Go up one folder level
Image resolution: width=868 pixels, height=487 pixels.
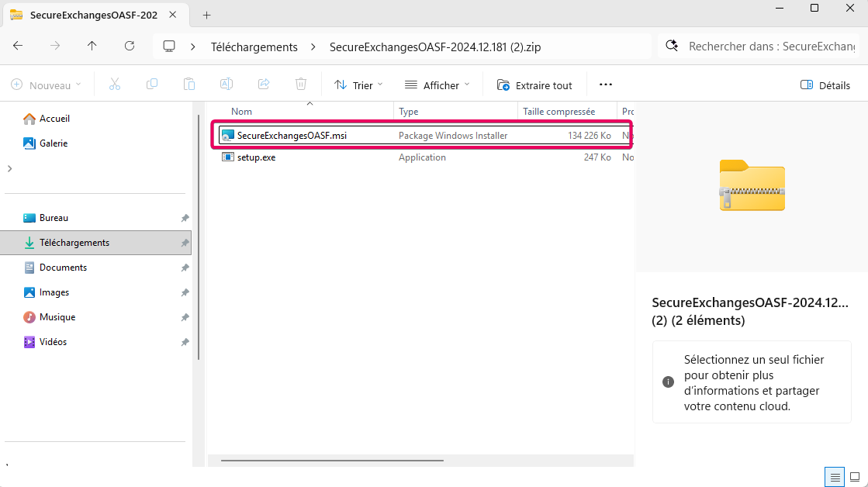(92, 46)
